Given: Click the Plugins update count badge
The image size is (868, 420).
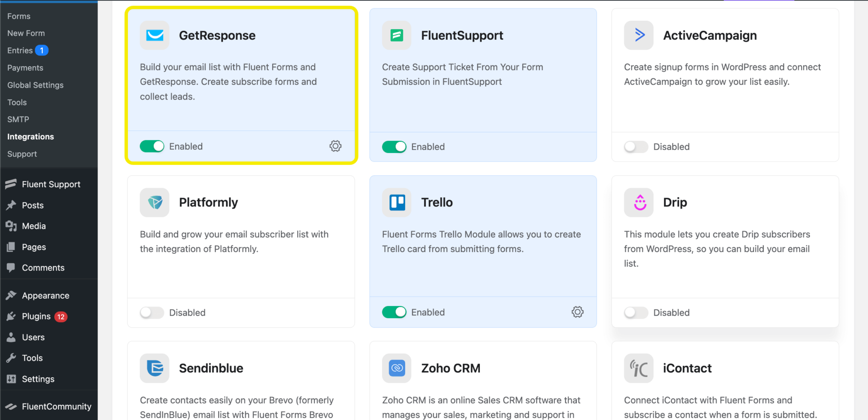Looking at the screenshot, I should pyautogui.click(x=61, y=316).
